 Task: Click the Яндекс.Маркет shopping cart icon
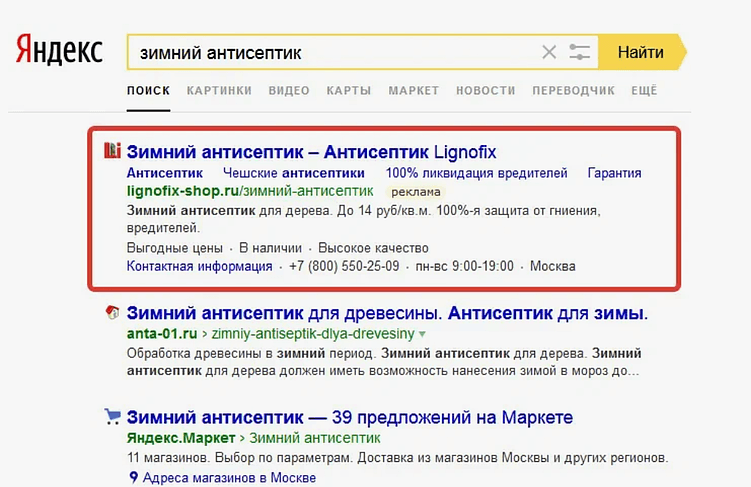[x=113, y=417]
